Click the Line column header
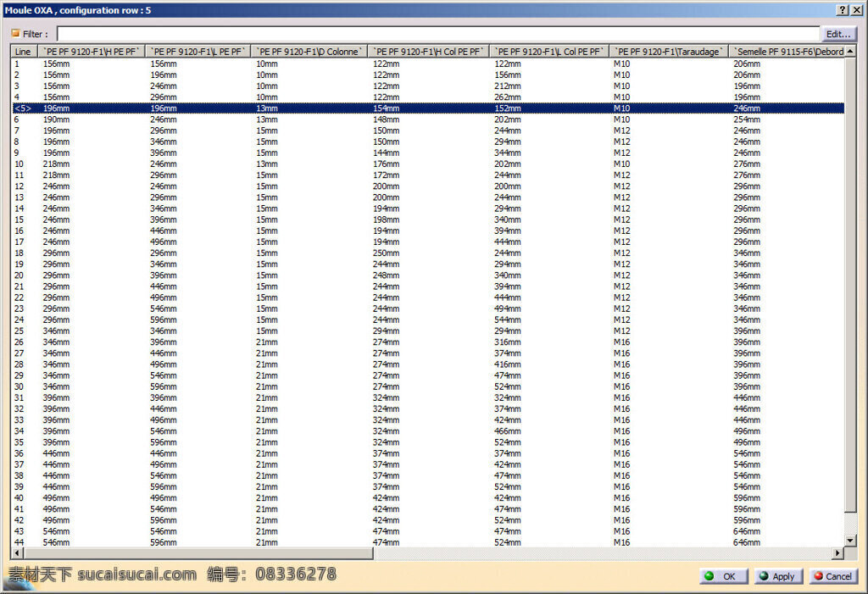The height and width of the screenshot is (594, 868). pos(24,52)
